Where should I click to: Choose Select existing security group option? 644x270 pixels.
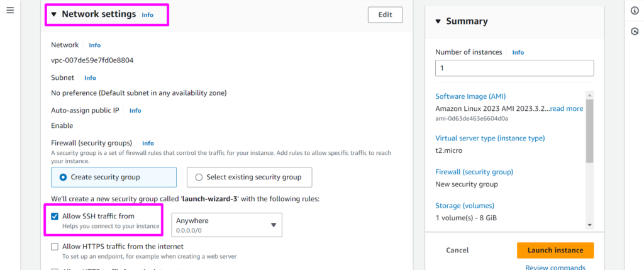point(199,177)
